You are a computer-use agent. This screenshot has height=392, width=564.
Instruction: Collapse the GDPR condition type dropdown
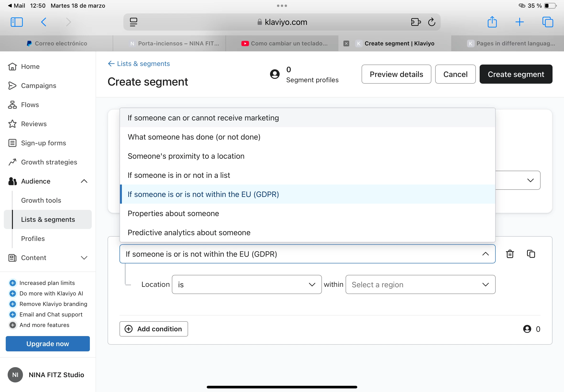click(x=307, y=254)
